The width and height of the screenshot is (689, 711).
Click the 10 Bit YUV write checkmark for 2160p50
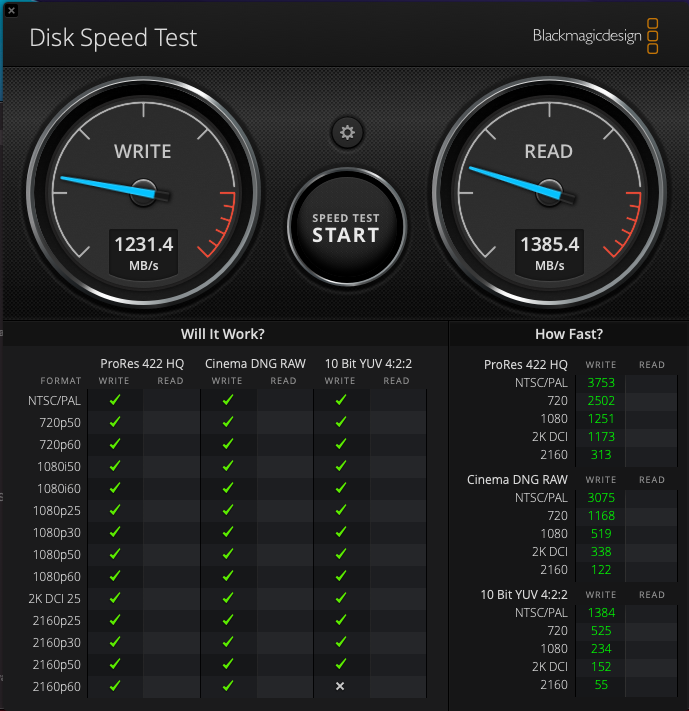341,664
